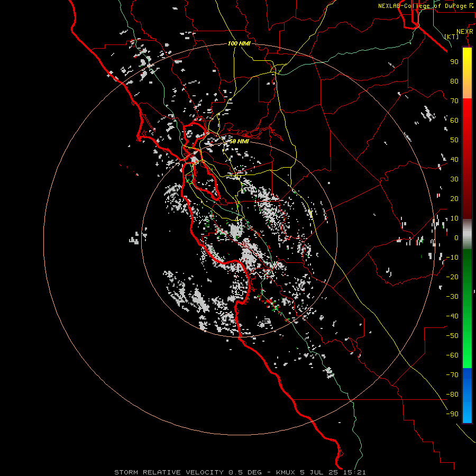Image resolution: width=476 pixels, height=476 pixels.
Task: Click the 60 value on velocity scale
Action: click(454, 120)
